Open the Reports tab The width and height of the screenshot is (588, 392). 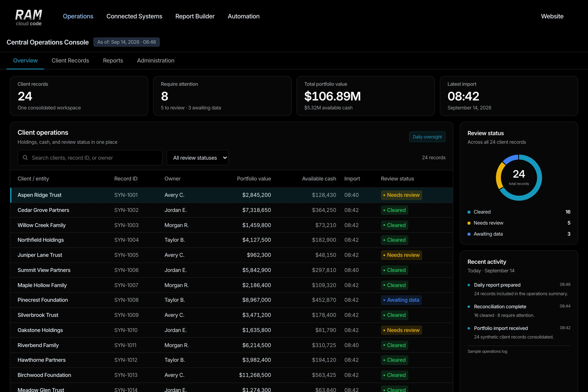[113, 60]
